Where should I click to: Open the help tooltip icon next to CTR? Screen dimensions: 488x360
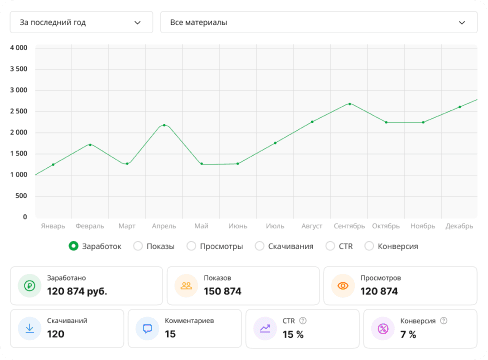[x=303, y=321]
